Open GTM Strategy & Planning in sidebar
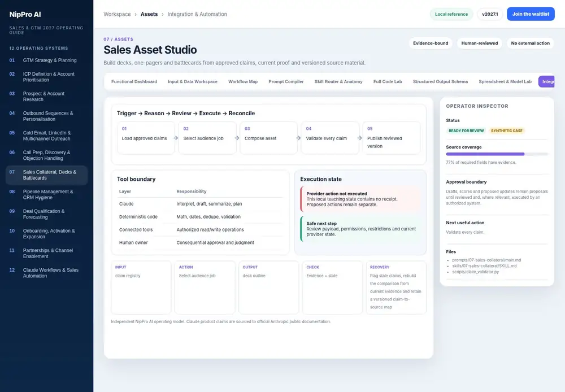565x392 pixels. click(46, 60)
